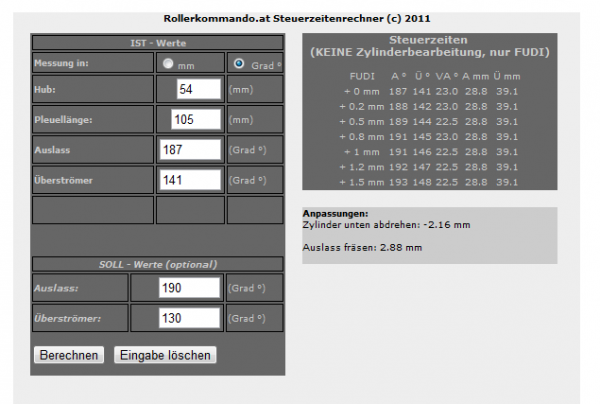Screen dimensions: 600x404
Task: Click the SOLL Überströmer field showing 130
Action: 189,318
